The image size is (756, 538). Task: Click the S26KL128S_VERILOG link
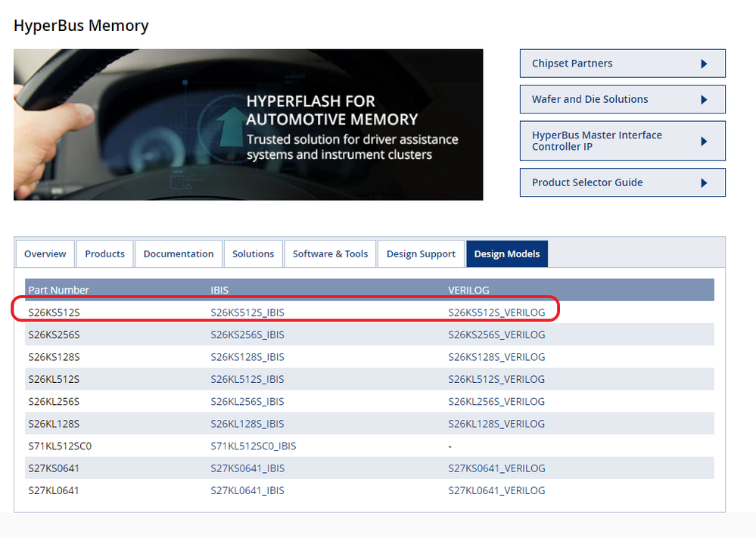tap(496, 423)
